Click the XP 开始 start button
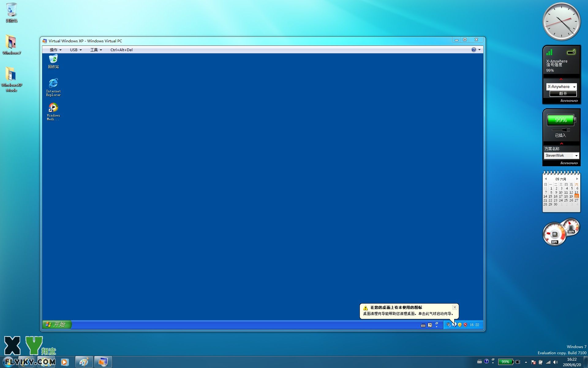Viewport: 588px width, 368px height. [57, 324]
